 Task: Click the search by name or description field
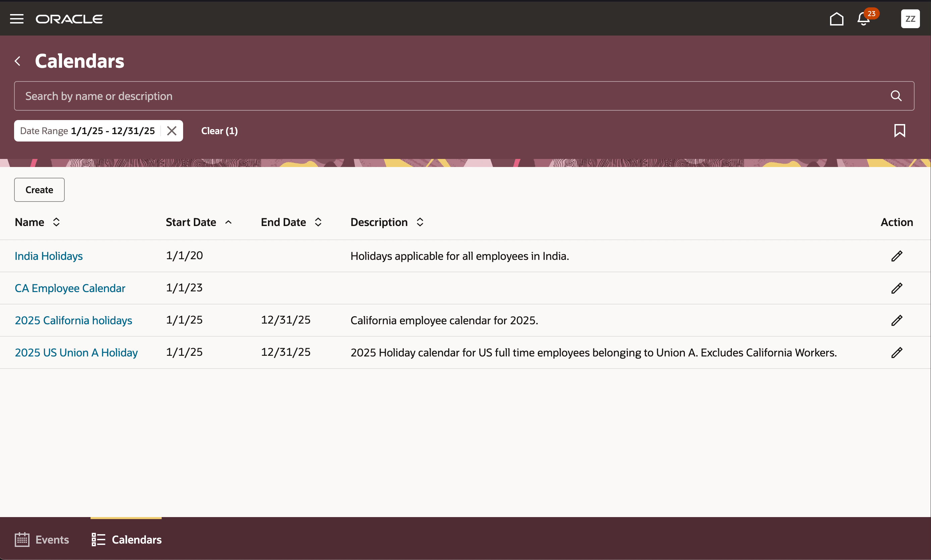point(264,96)
